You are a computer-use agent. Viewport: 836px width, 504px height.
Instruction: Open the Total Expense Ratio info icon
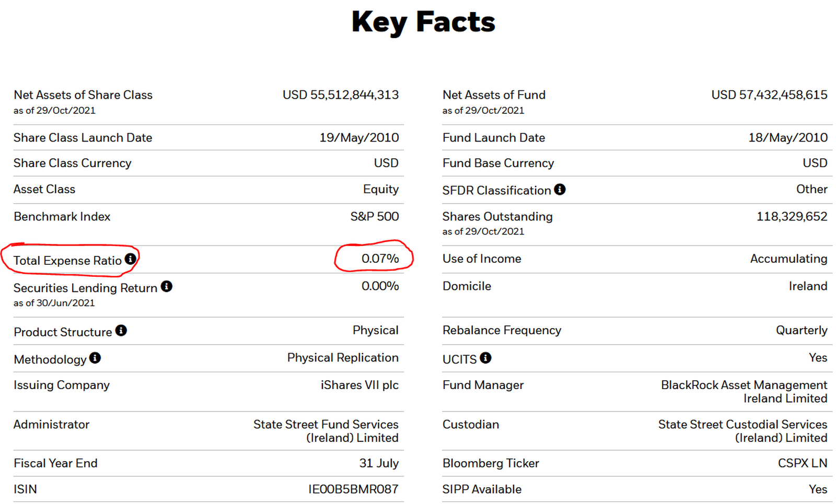(130, 259)
